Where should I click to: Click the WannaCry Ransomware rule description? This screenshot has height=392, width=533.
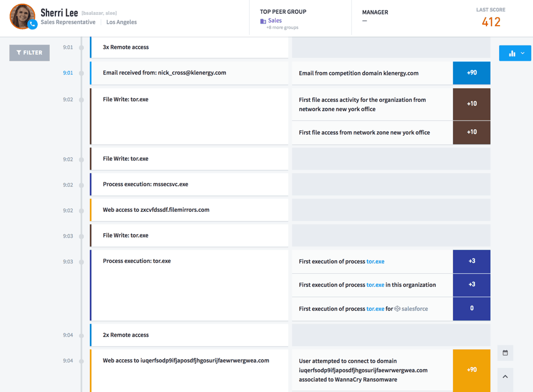click(373, 370)
